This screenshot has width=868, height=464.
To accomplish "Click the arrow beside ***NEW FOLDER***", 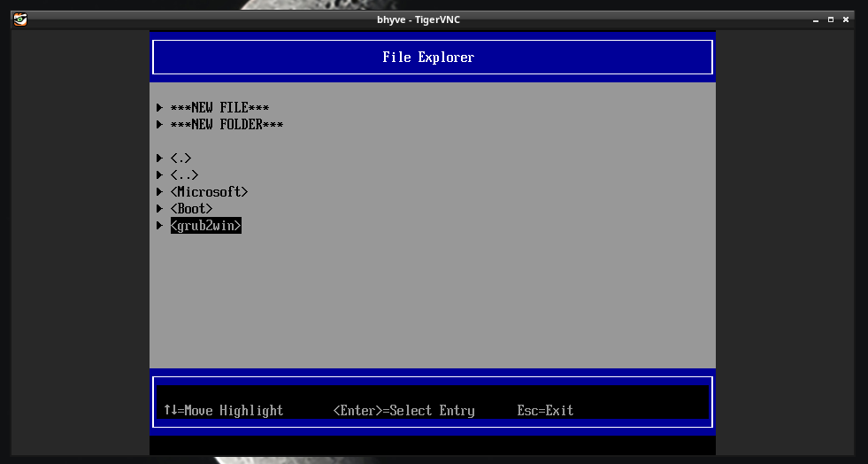I will click(x=160, y=125).
